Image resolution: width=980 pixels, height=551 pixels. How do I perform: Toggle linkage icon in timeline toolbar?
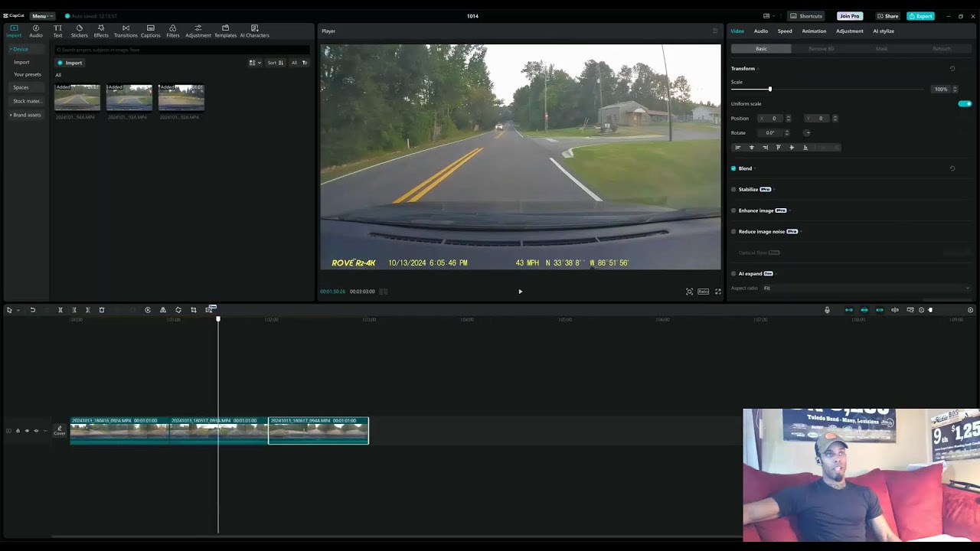coord(879,310)
